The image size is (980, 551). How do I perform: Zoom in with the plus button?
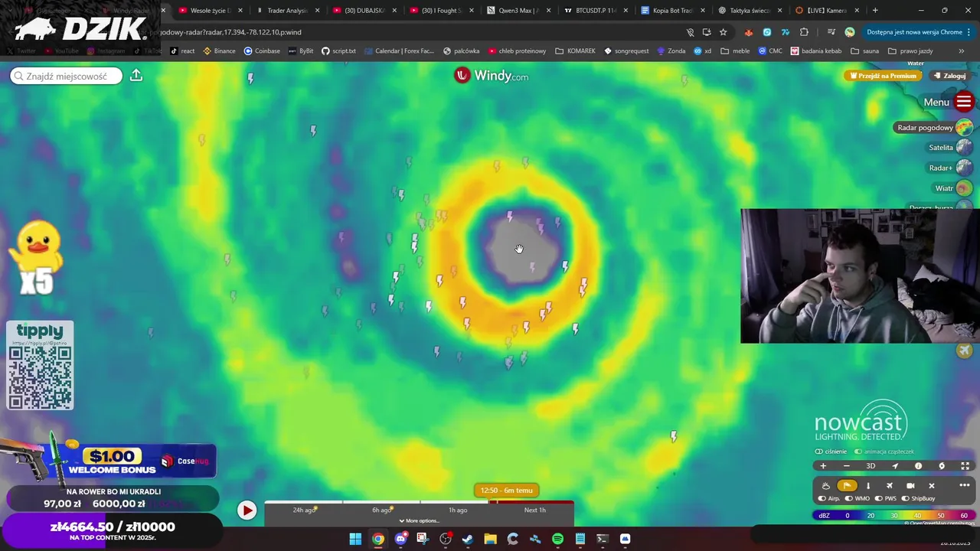click(823, 466)
